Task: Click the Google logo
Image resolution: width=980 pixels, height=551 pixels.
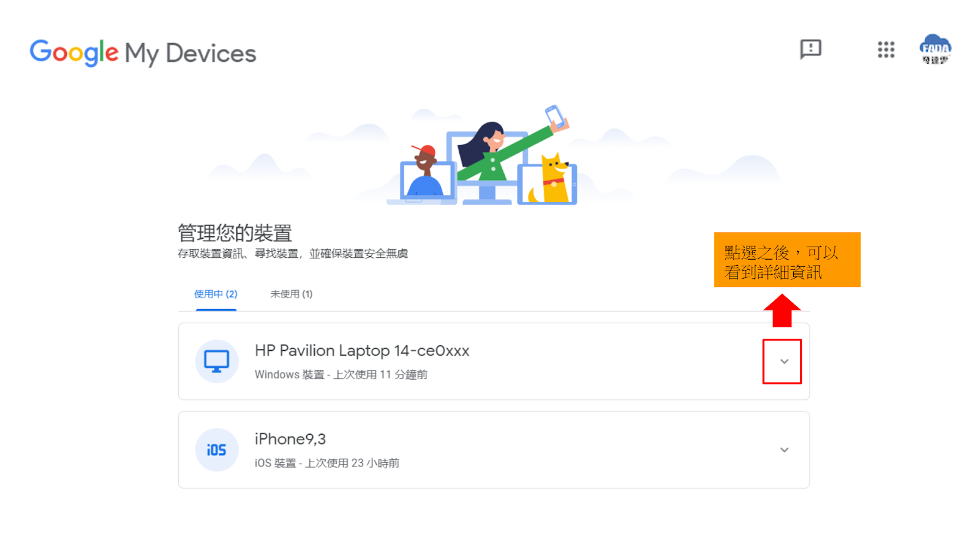Action: coord(74,53)
